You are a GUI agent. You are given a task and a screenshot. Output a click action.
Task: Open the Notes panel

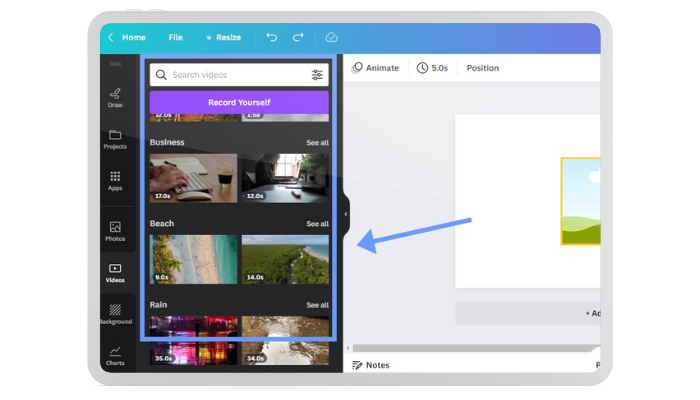pyautogui.click(x=371, y=365)
